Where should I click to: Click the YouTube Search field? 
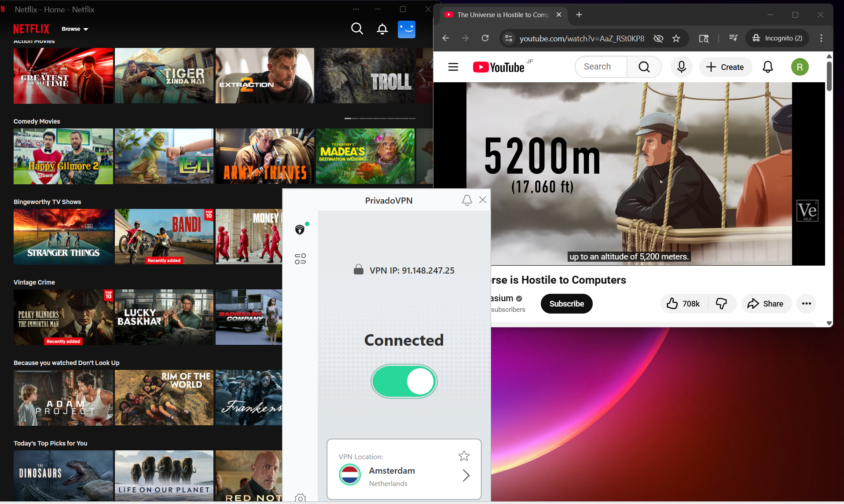click(601, 67)
